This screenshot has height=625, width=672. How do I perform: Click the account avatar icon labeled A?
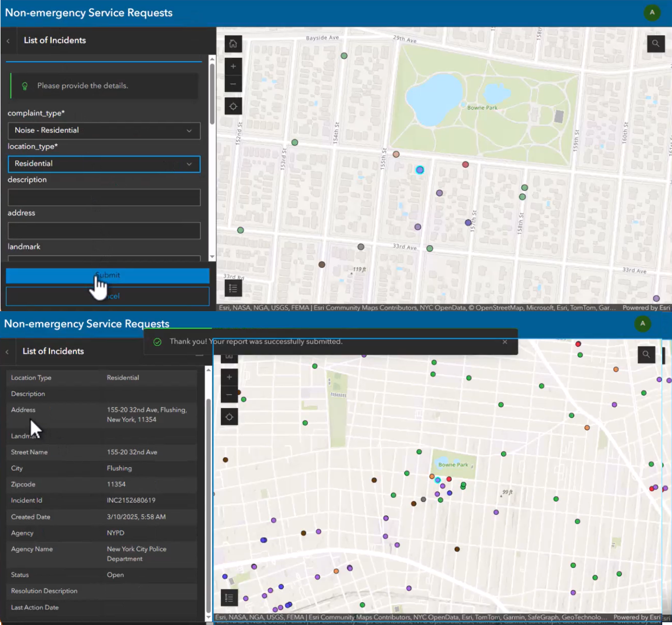click(x=652, y=12)
